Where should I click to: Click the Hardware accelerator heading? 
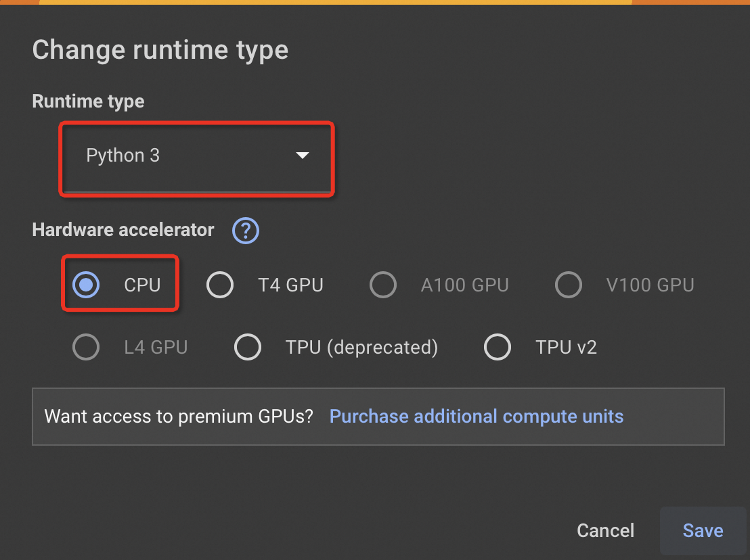tap(123, 230)
